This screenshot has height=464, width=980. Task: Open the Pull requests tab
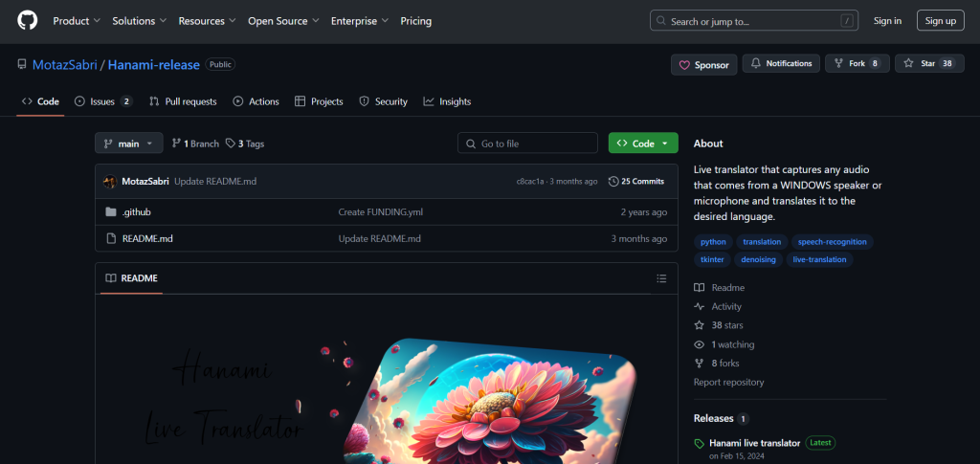coord(183,101)
